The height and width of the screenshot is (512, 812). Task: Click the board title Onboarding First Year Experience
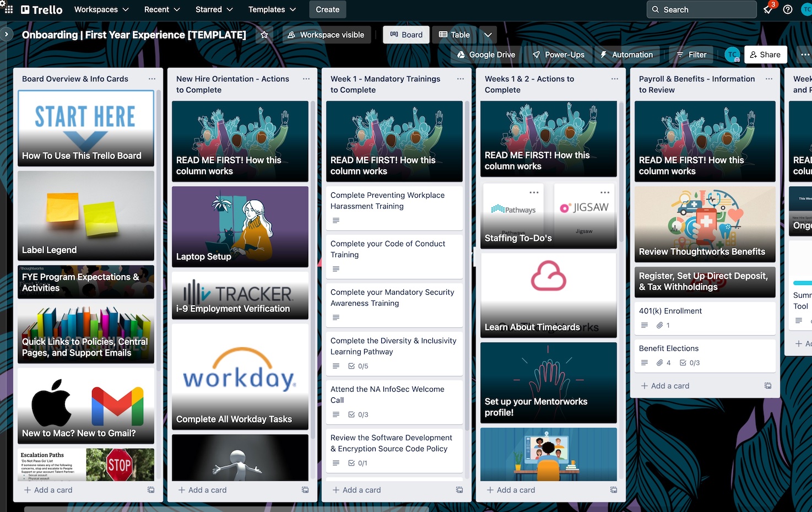tap(134, 35)
